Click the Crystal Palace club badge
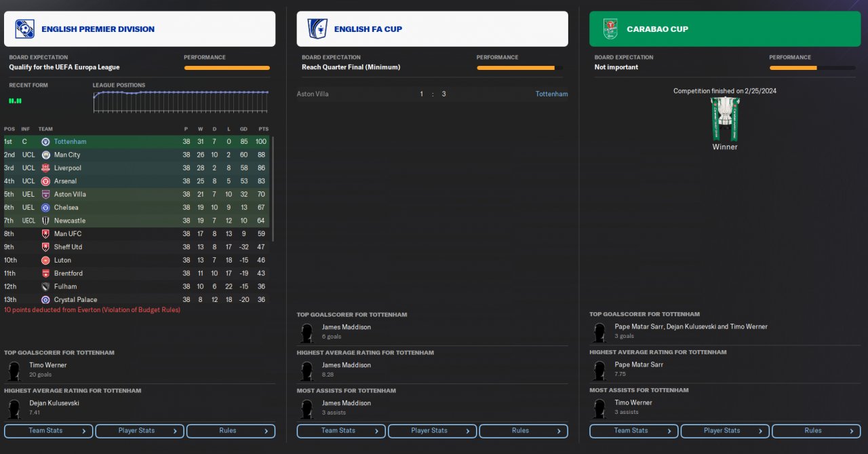Screen dimensions: 868x454 tap(45, 300)
